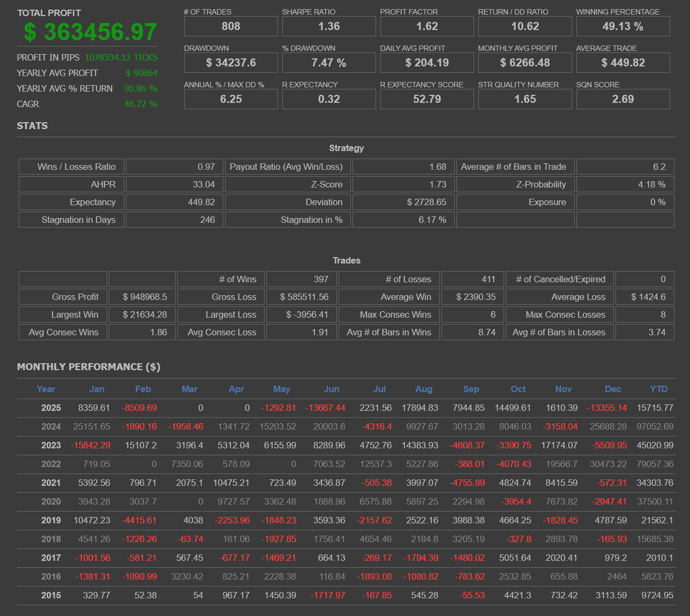Click the Stagnation in Days cell
The width and height of the screenshot is (690, 616).
pyautogui.click(x=71, y=220)
